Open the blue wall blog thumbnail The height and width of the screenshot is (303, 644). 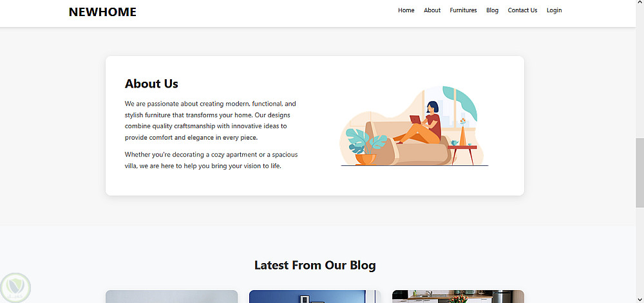pos(315,297)
